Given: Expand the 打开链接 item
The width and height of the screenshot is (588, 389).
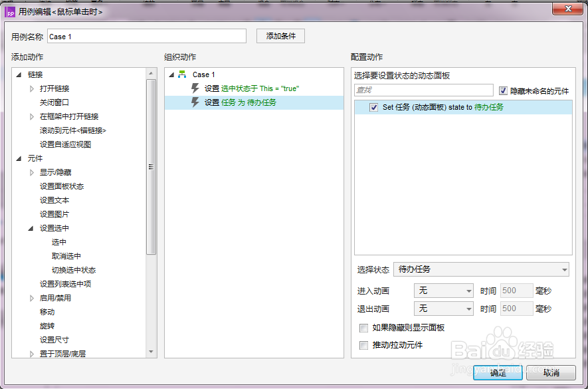Looking at the screenshot, I should pyautogui.click(x=32, y=89).
